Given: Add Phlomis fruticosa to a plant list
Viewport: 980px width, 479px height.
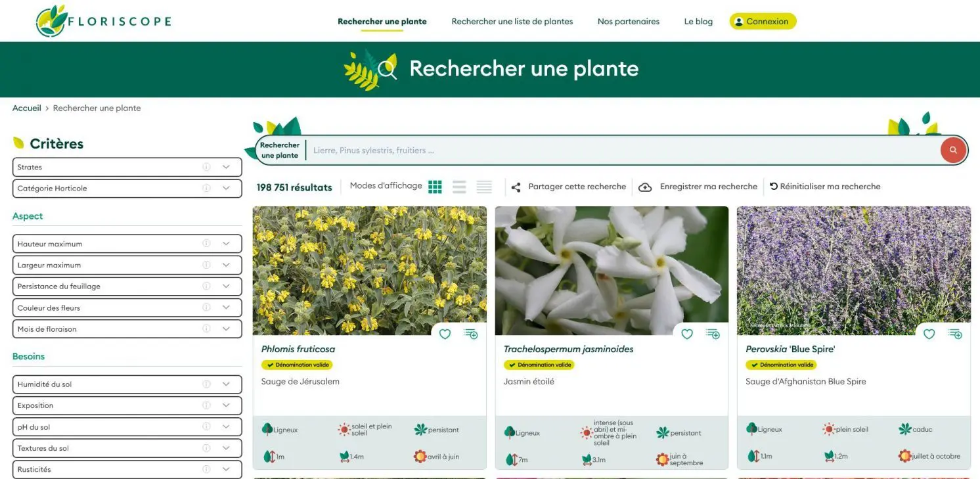Looking at the screenshot, I should click(470, 334).
